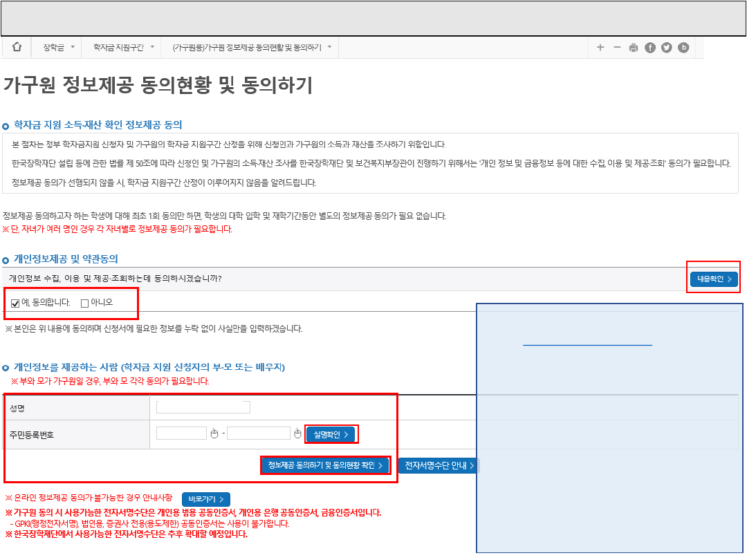Viewport: 747px width, 560px height.
Task: Go to home via the house icon
Action: pyautogui.click(x=17, y=48)
